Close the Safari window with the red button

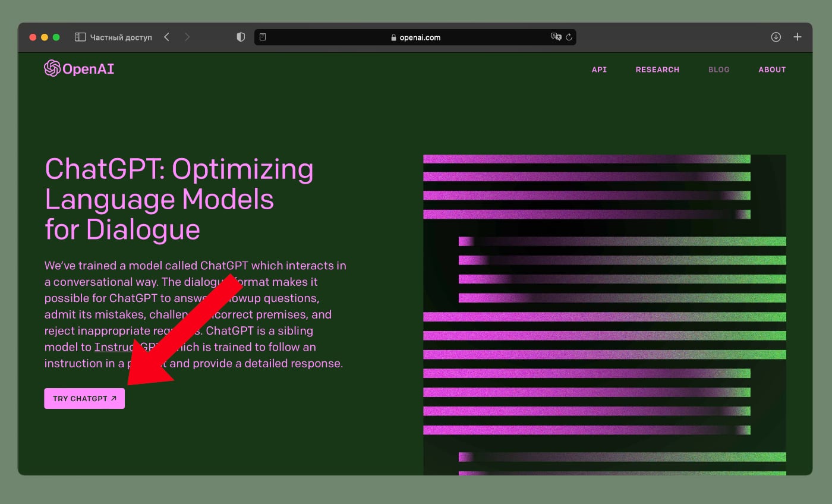[33, 37]
